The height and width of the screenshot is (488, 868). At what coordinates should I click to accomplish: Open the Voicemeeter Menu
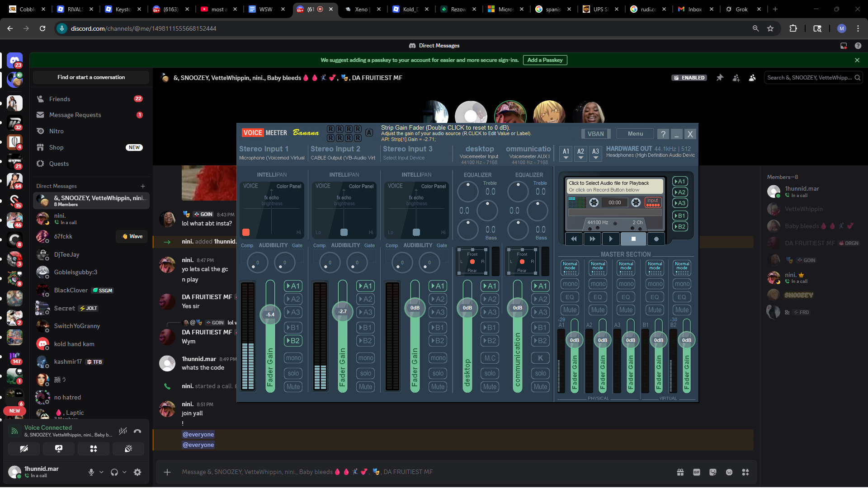(635, 134)
